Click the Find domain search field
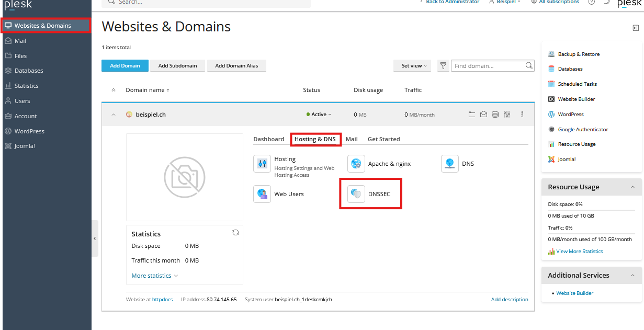Viewport: 644px width, 330px height. [x=488, y=66]
